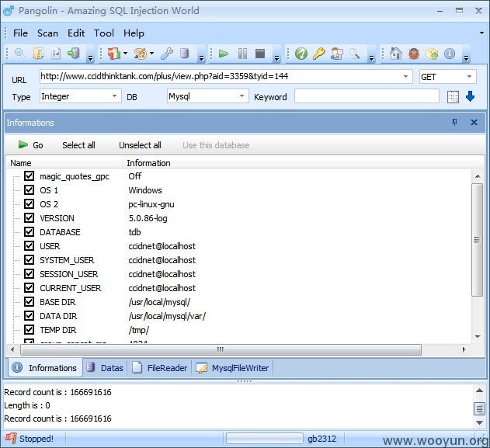Open dropdown arrow beside palette icon
490x448 pixels.
pos(152,53)
